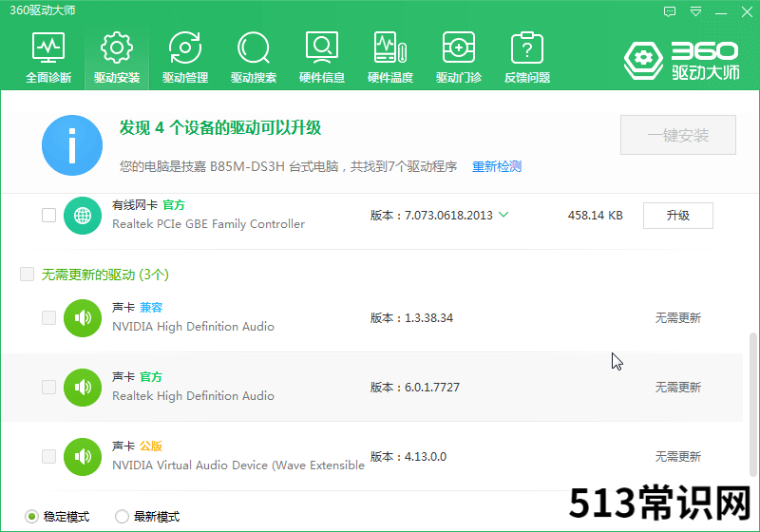Expand version dropdown for 7.073.0618.2013
Viewport: 760px width, 532px height.
click(x=503, y=214)
